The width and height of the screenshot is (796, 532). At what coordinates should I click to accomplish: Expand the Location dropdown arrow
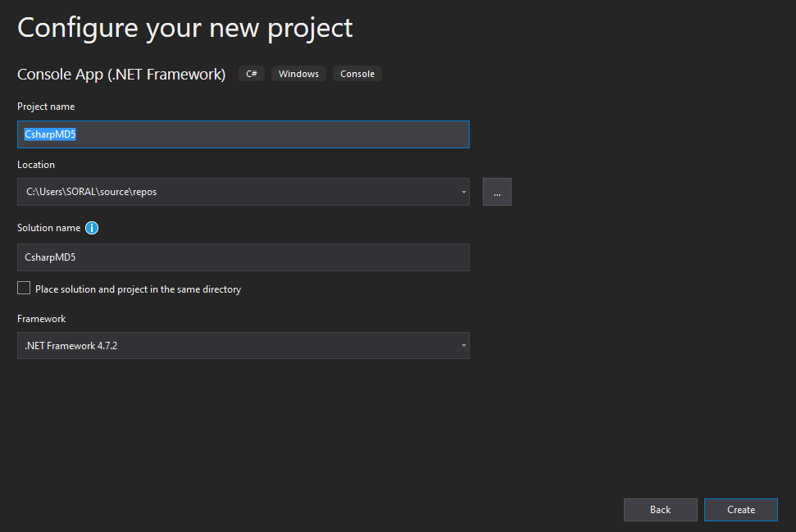(x=464, y=192)
